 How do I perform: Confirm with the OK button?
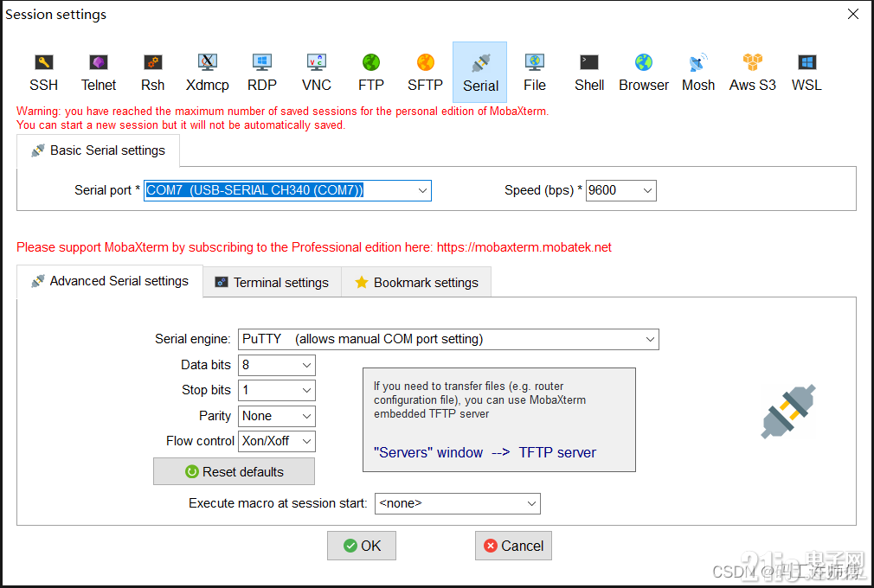pyautogui.click(x=362, y=546)
